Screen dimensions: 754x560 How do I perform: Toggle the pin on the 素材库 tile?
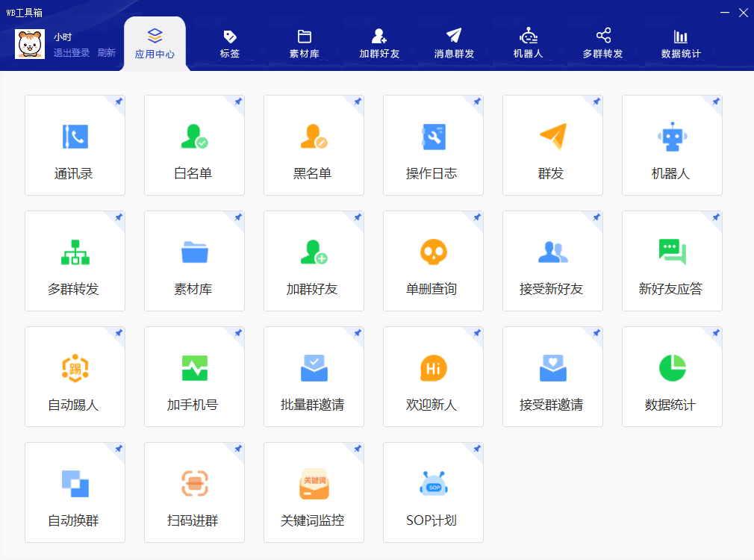(x=237, y=217)
